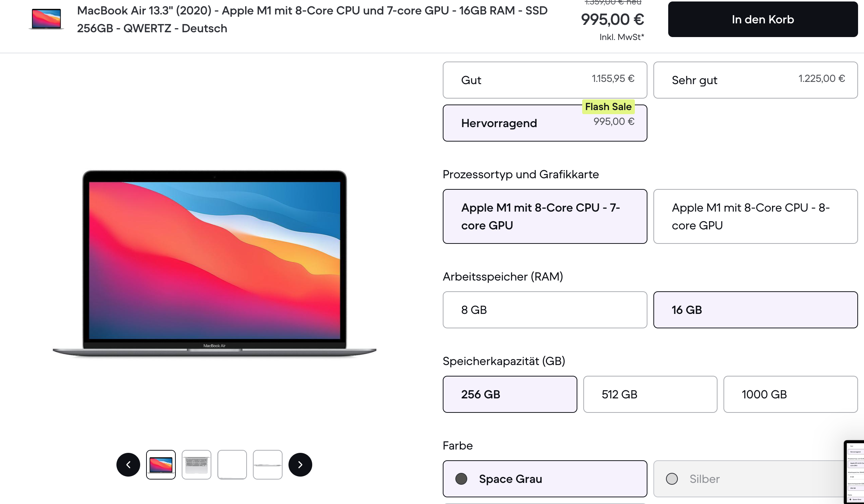The height and width of the screenshot is (504, 864).
Task: Select the Sehr gut condition option
Action: click(x=756, y=80)
